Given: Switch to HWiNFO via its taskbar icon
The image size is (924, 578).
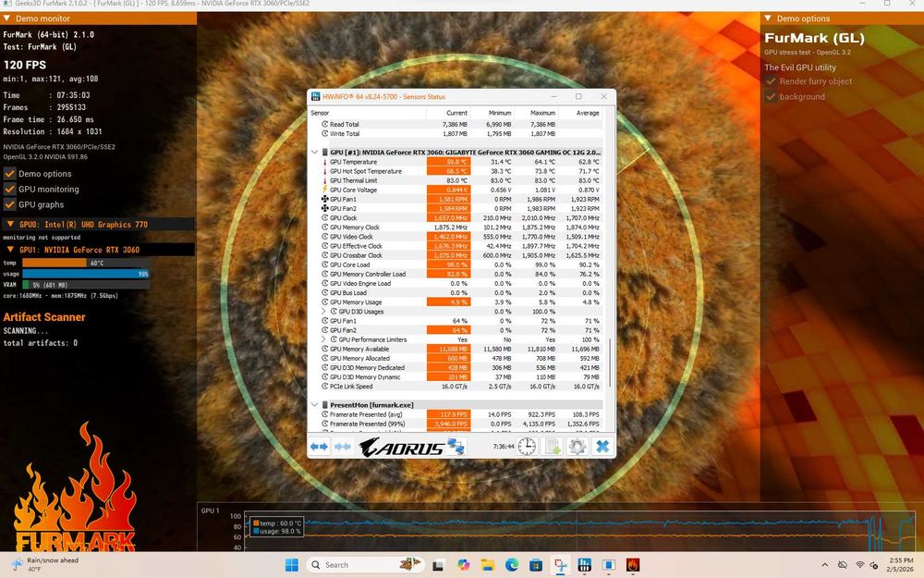Looking at the screenshot, I should point(585,565).
